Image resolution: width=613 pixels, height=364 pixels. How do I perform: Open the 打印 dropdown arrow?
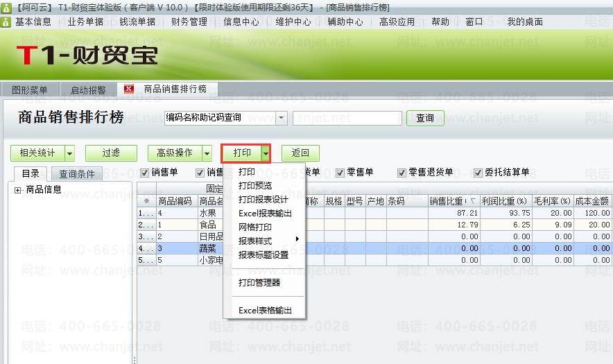point(266,153)
